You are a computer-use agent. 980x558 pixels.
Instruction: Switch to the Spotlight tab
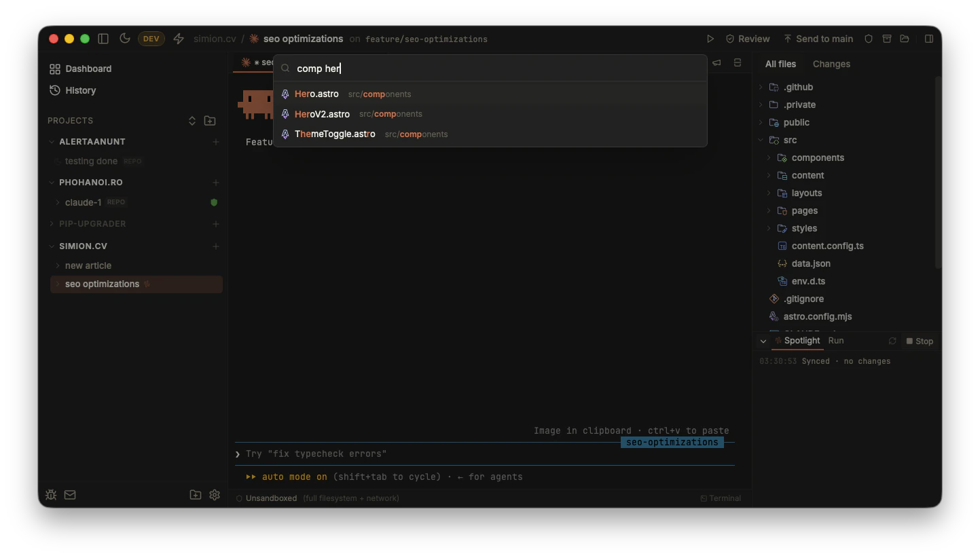click(x=797, y=341)
